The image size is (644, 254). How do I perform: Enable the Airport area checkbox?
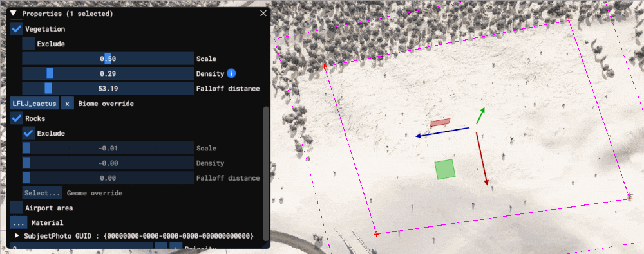pos(17,208)
